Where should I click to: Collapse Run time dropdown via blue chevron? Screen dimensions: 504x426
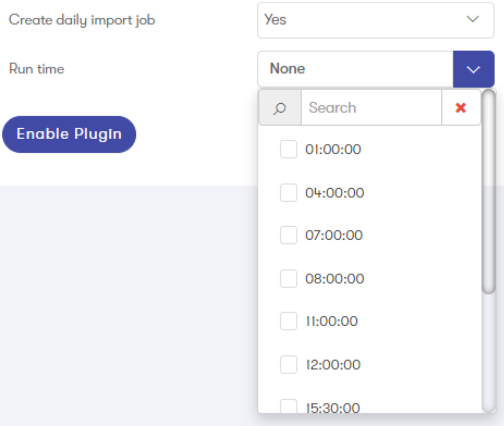click(x=473, y=69)
